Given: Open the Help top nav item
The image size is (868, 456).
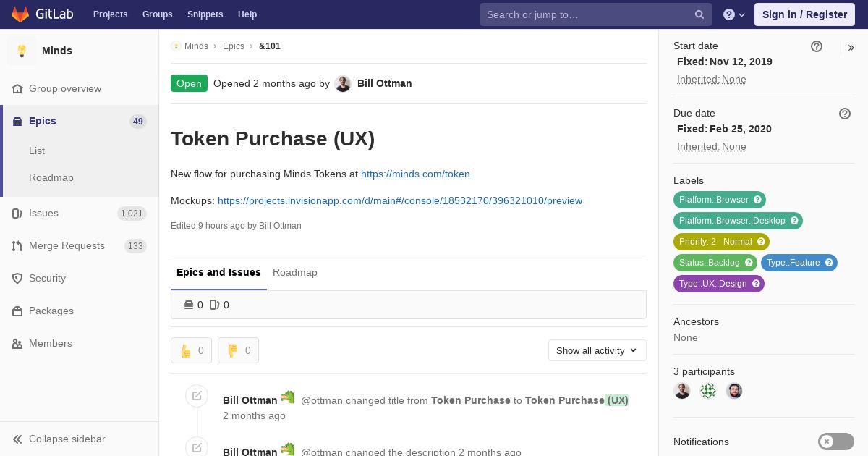Looking at the screenshot, I should 247,14.
